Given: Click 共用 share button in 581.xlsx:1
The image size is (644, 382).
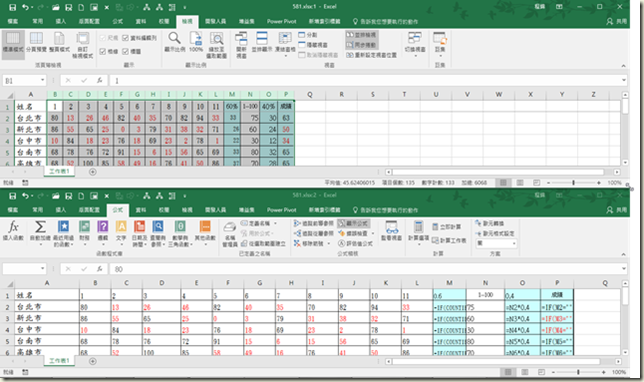Looking at the screenshot, I should 617,21.
